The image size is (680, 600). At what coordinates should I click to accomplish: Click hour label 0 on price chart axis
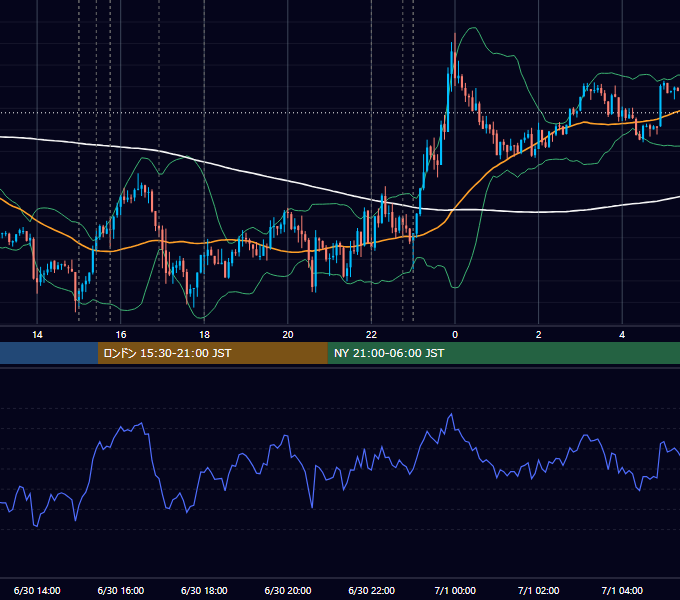click(x=455, y=335)
